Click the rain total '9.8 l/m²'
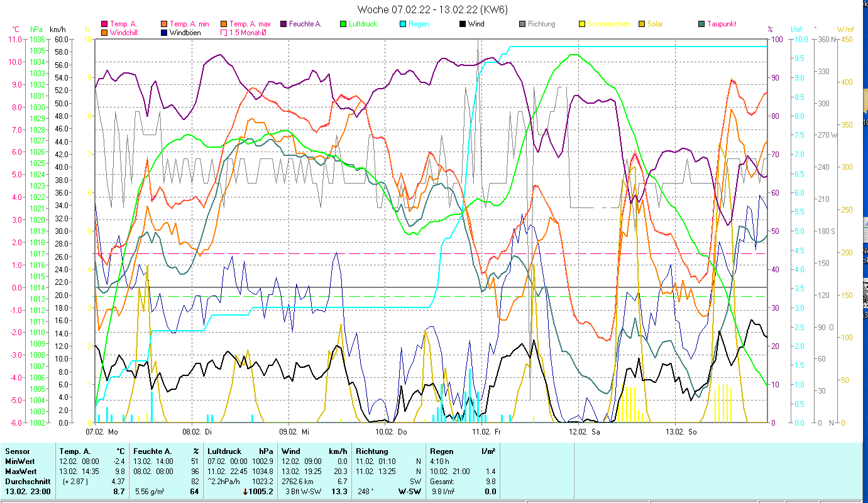The image size is (868, 503). (444, 492)
